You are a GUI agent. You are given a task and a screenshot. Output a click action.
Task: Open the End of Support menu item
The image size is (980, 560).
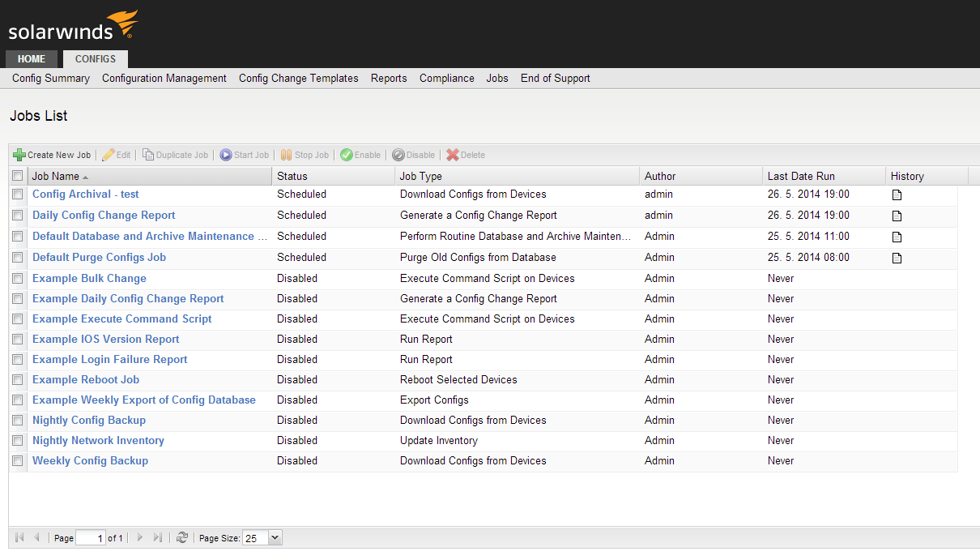click(x=556, y=79)
